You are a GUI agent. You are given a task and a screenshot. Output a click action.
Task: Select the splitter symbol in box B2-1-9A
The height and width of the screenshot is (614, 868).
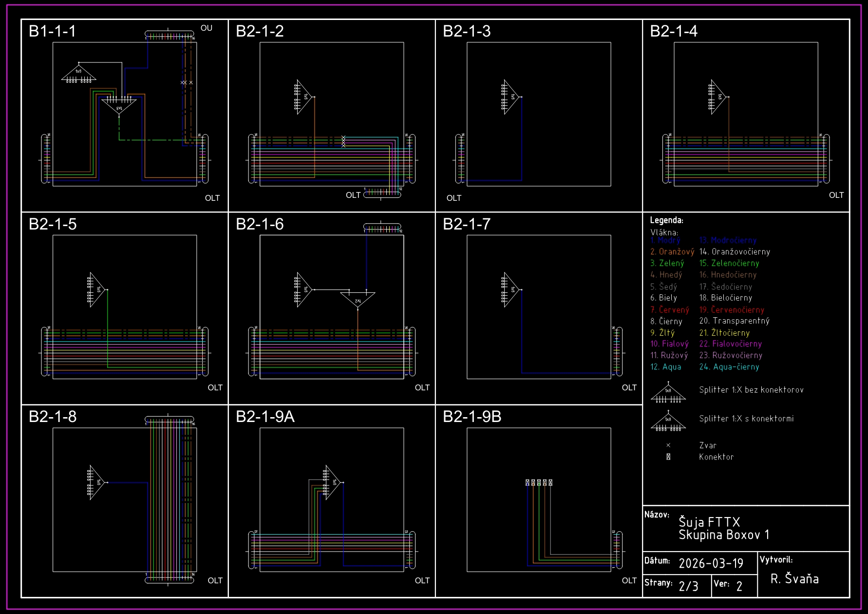tap(333, 482)
